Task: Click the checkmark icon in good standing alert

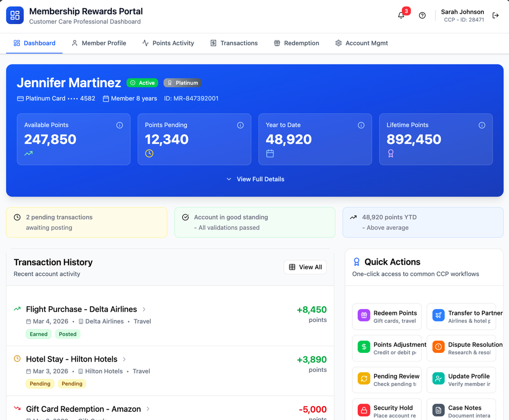Action: [x=185, y=217]
